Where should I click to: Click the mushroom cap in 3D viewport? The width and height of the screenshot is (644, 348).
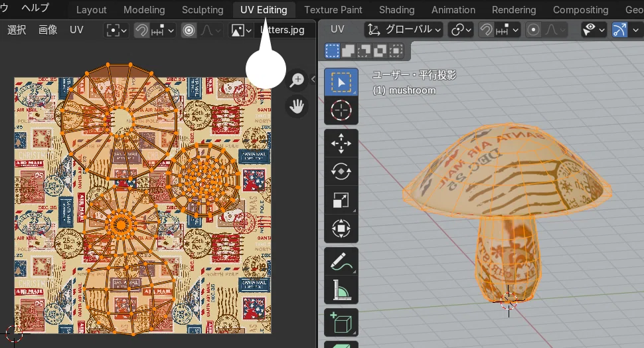(x=508, y=169)
